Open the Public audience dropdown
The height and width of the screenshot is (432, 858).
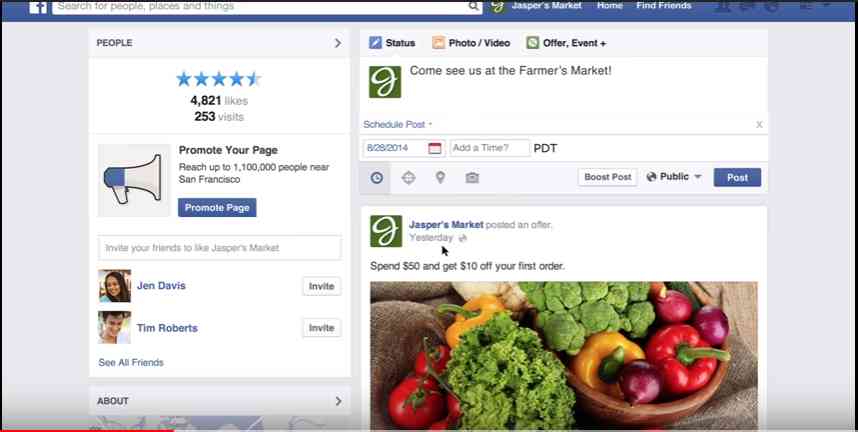point(674,177)
